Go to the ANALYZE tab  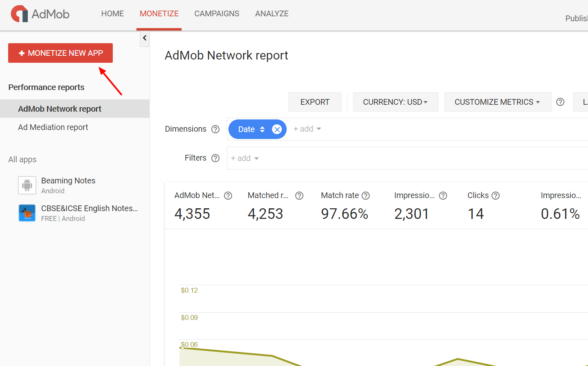(272, 13)
